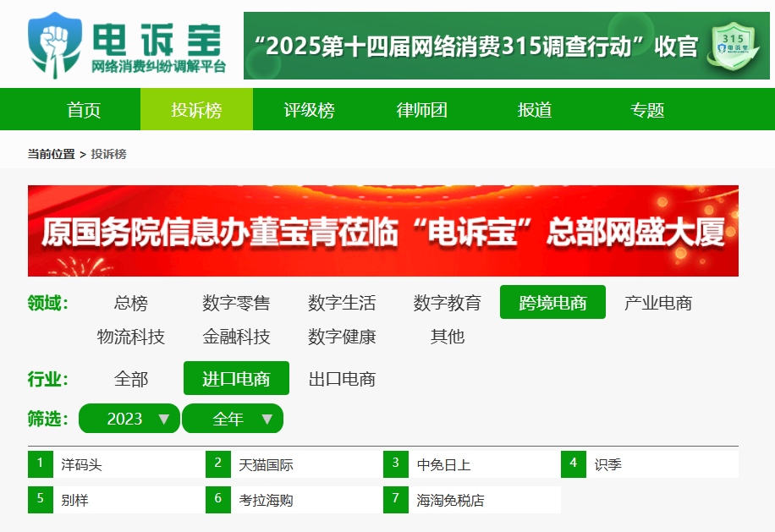The image size is (775, 532).
Task: Choose 进口电商 under 行业
Action: [x=236, y=378]
